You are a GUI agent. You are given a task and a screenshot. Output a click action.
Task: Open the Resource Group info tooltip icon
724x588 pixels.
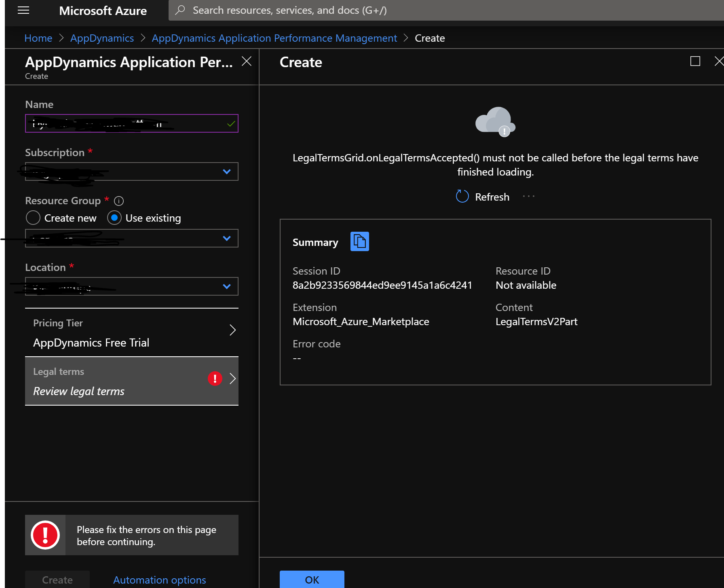point(119,201)
